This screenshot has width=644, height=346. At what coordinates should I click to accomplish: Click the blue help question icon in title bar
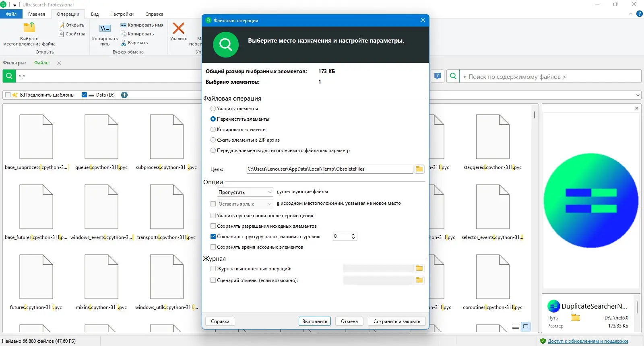[639, 14]
